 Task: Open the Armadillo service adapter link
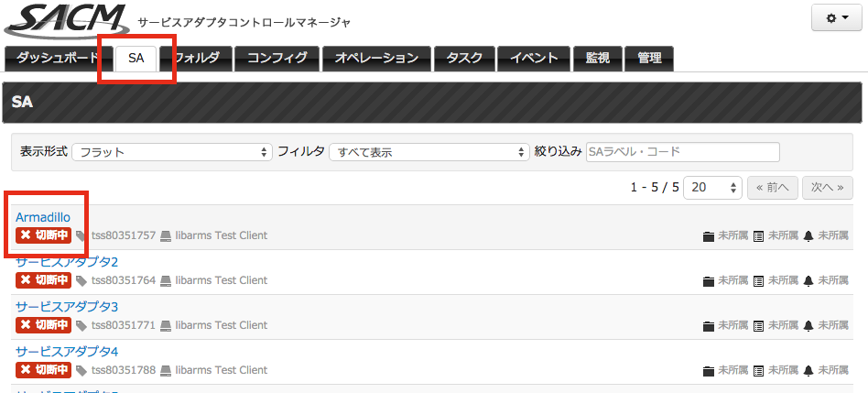43,217
